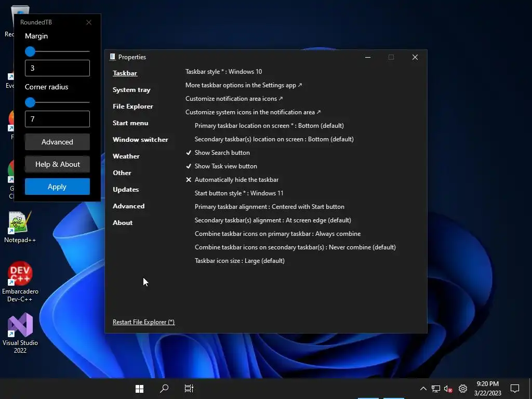This screenshot has width=532, height=399.
Task: Toggle Show Task view button option
Action: pos(221,166)
